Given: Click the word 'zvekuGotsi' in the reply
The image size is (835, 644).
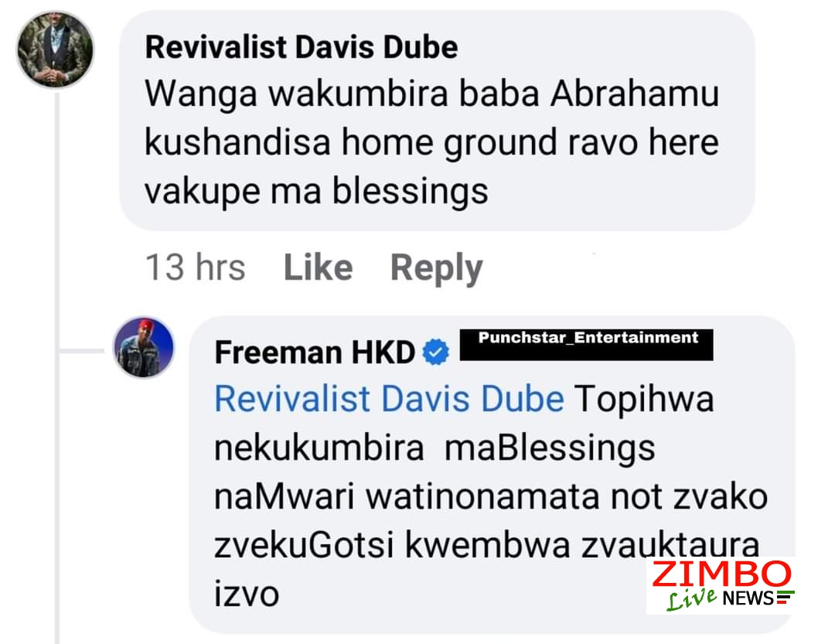Looking at the screenshot, I should point(304,546).
